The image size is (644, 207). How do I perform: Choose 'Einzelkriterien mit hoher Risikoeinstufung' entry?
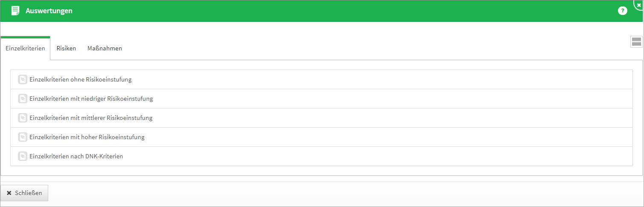coord(87,137)
